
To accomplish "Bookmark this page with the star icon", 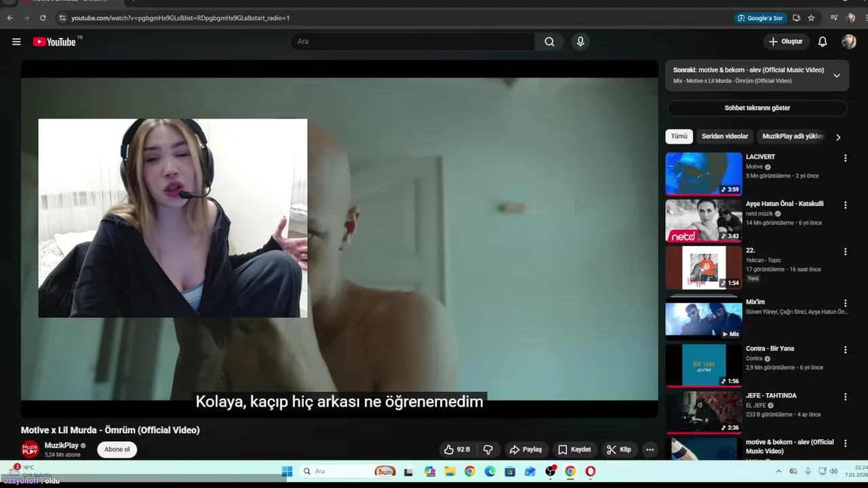I will pos(811,18).
